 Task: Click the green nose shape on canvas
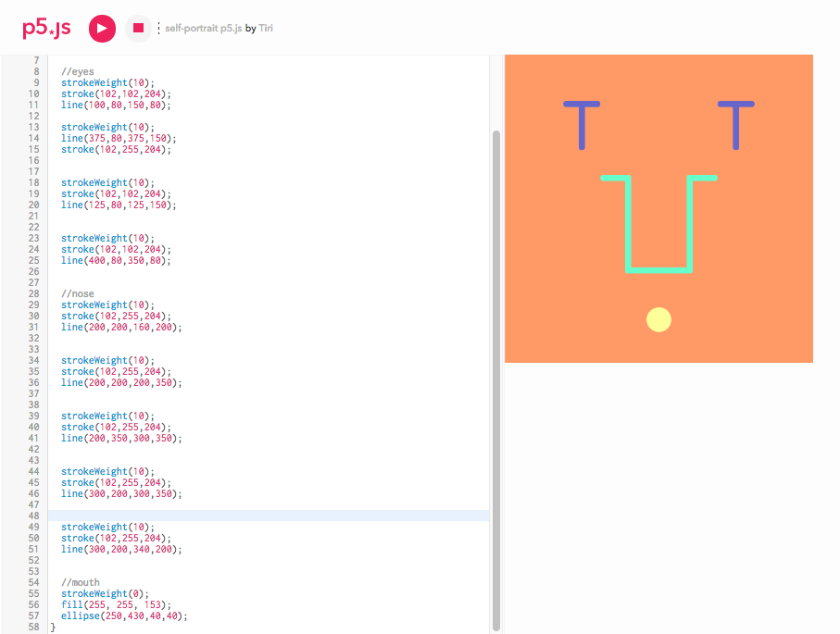tap(658, 224)
